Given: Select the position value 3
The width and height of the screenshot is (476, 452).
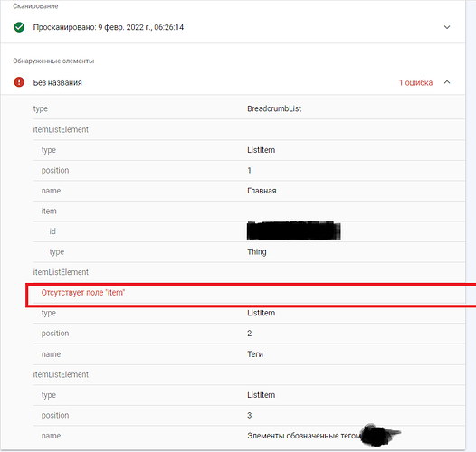Looking at the screenshot, I should 249,415.
